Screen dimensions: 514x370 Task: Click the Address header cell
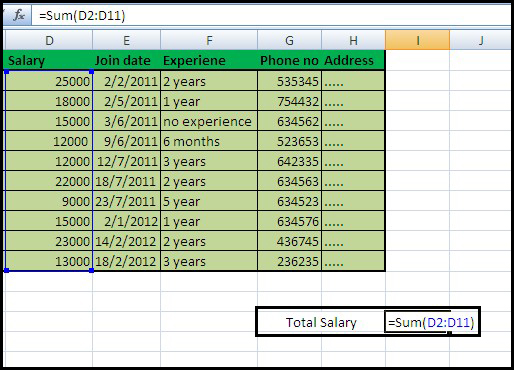click(353, 60)
